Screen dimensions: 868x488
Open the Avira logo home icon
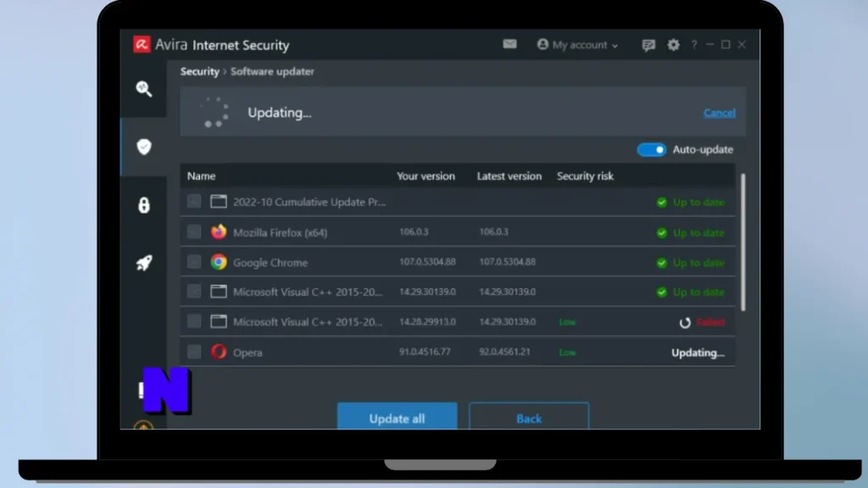click(x=142, y=44)
